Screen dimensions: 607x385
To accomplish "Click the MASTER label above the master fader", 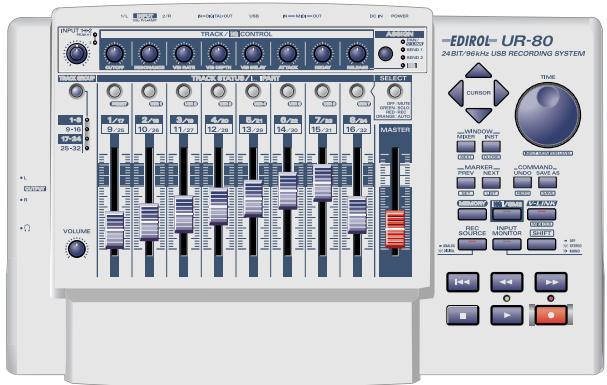I will [x=395, y=130].
